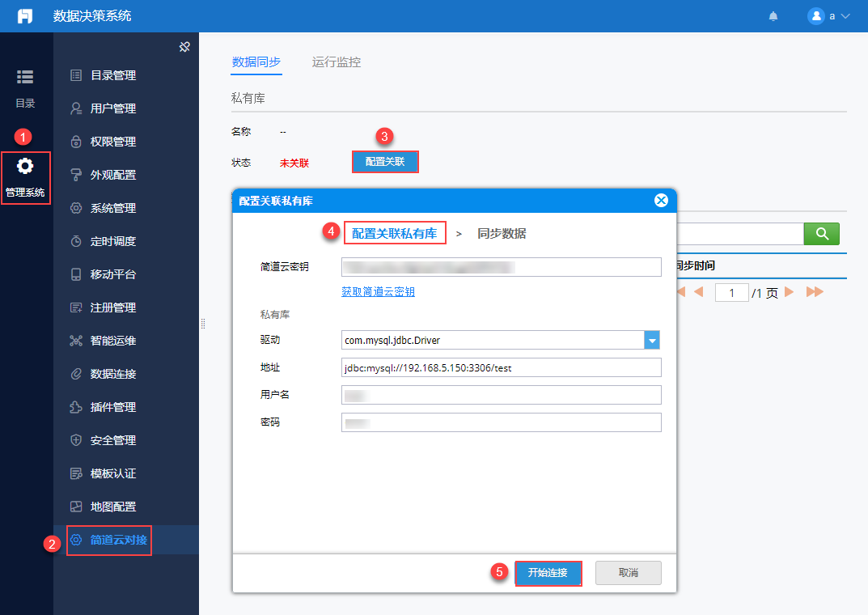This screenshot has width=868, height=615.
Task: Click the 配置关联 button
Action: (385, 162)
